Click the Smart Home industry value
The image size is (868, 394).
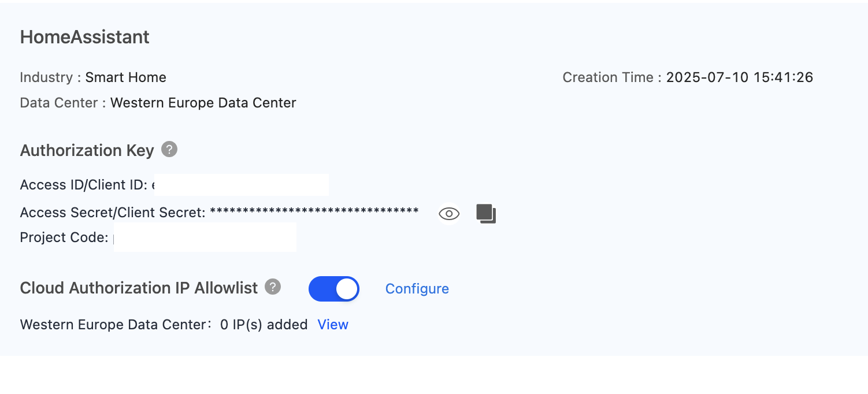click(126, 77)
